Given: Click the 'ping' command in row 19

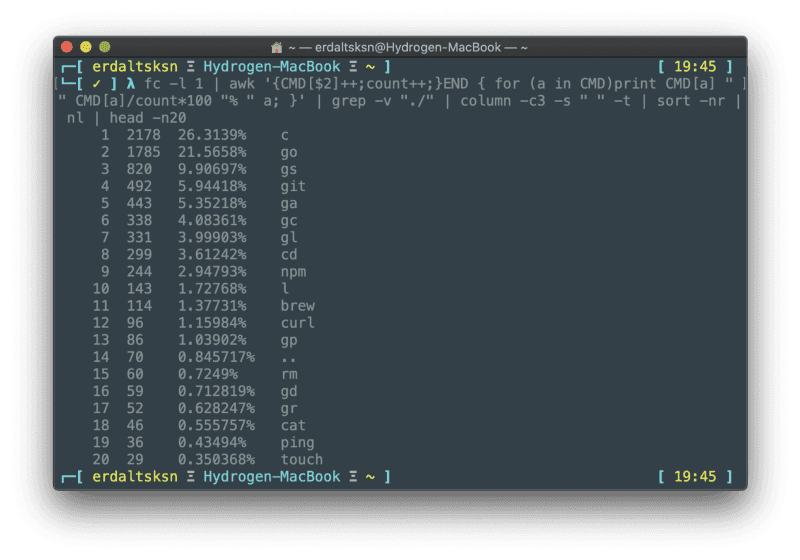Looking at the screenshot, I should pyautogui.click(x=297, y=443).
